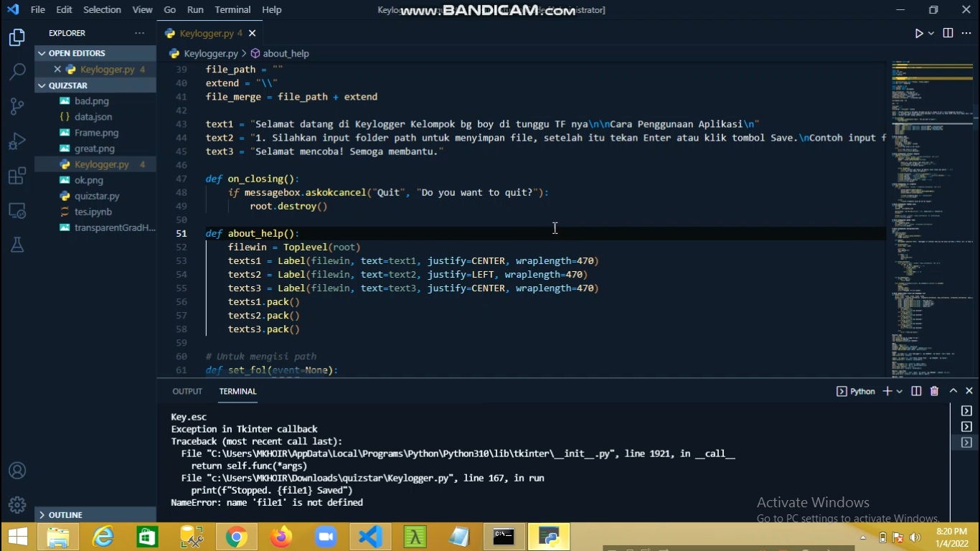Viewport: 980px width, 551px height.
Task: Switch to the TERMINAL panel tab
Action: pyautogui.click(x=237, y=391)
